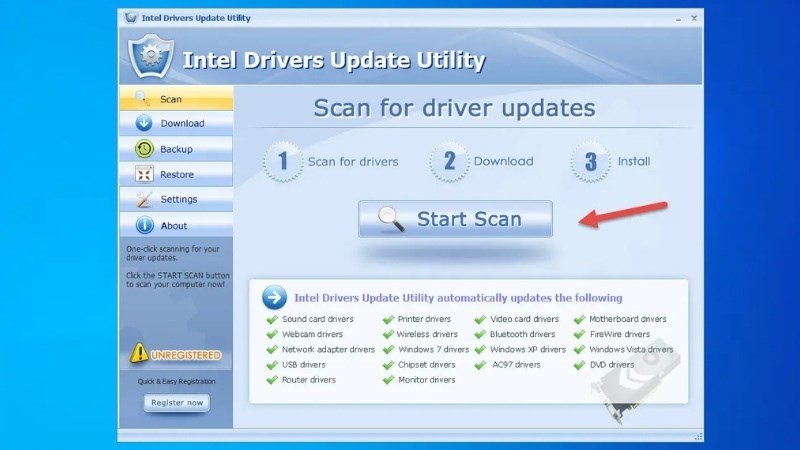
Task: Click 'Network adapter drivers' text
Action: (x=329, y=349)
